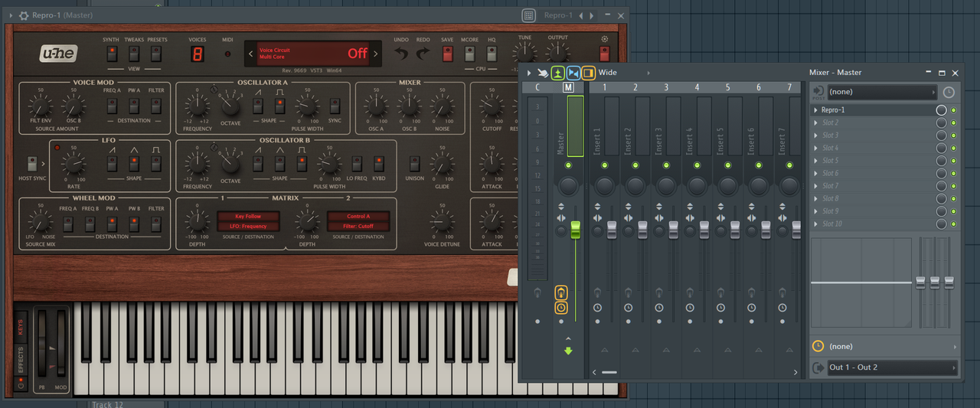Toggle the Repro-1 SYNTH view switch
Image resolution: width=980 pixels, height=408 pixels.
tap(112, 54)
